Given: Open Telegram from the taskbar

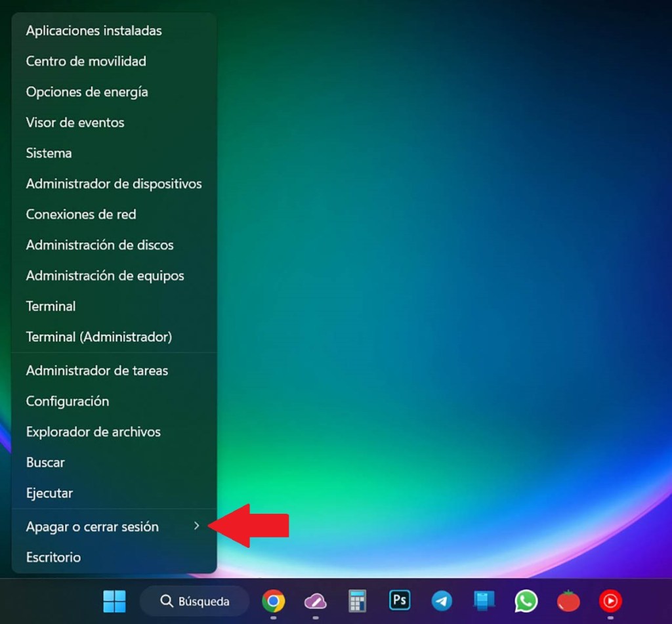Looking at the screenshot, I should click(442, 600).
